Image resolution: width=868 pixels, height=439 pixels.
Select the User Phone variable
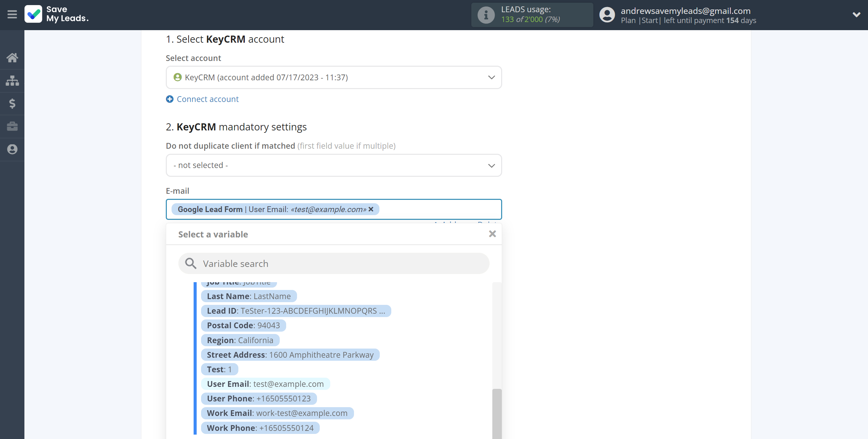259,398
